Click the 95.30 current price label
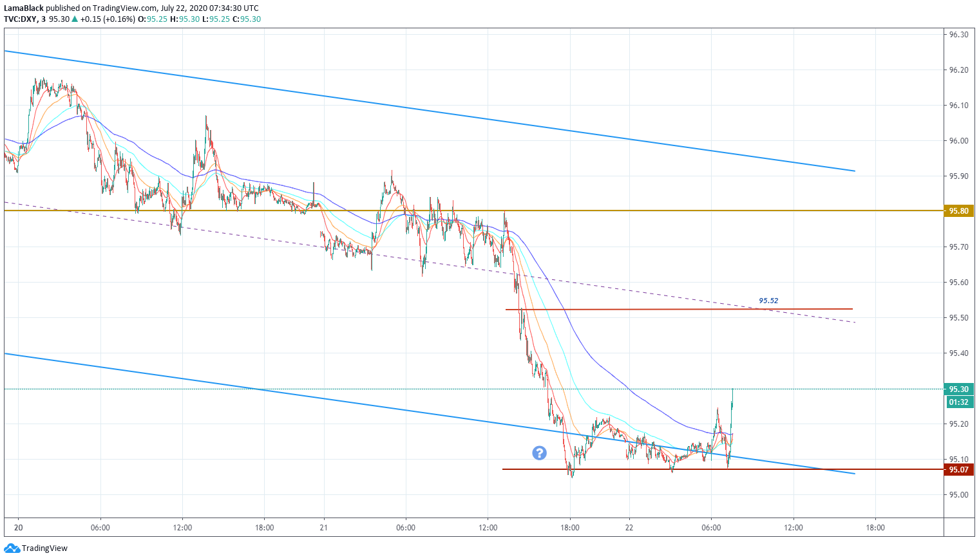 click(958, 389)
